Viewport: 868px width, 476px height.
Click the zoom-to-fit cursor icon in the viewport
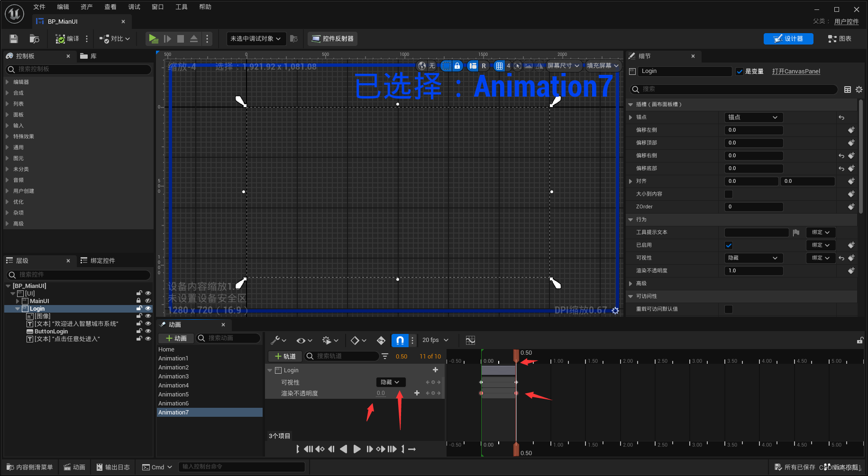[518, 66]
